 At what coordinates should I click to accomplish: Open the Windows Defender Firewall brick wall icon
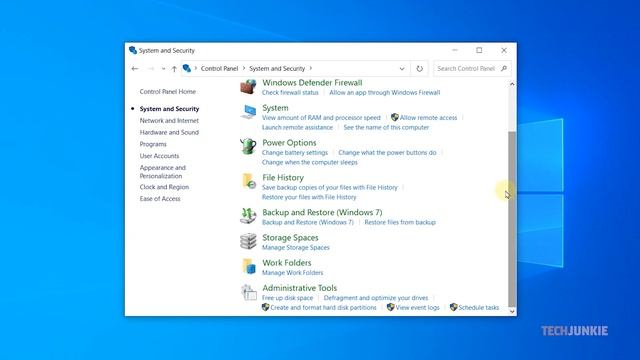click(248, 87)
